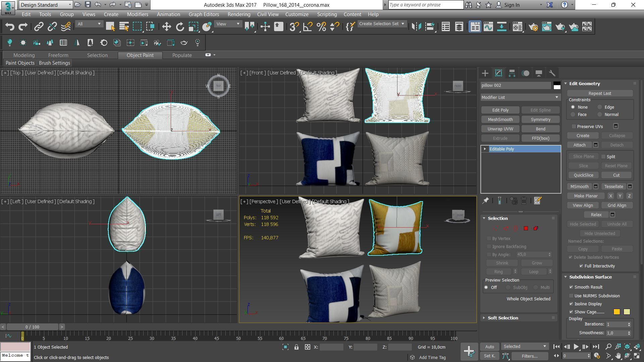Uncheck Full Interactivity
Screen dimensions: 644x362
[581, 266]
